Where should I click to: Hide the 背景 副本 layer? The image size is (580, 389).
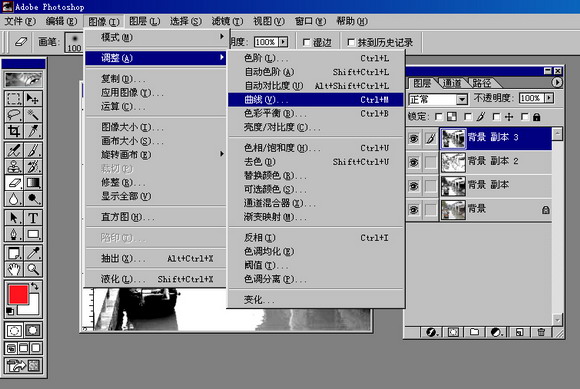414,186
